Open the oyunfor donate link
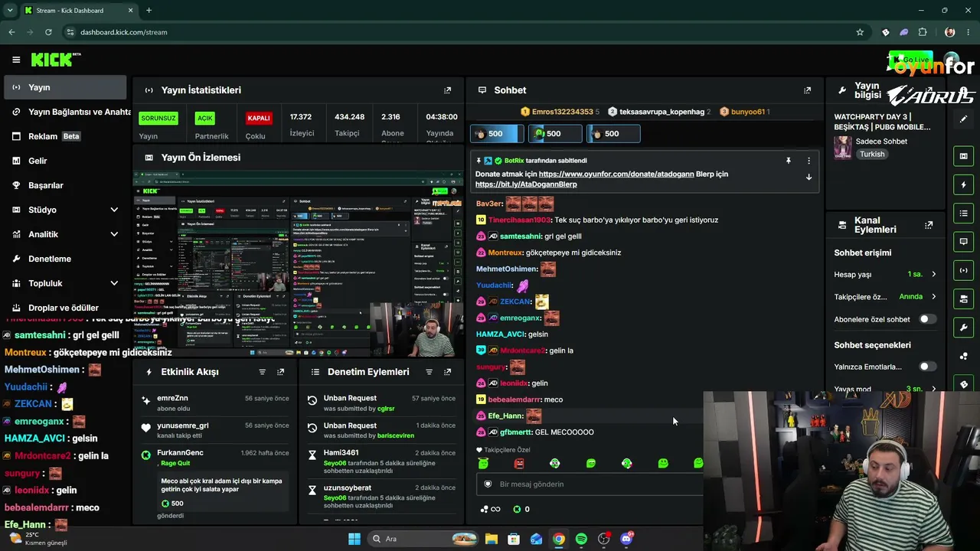Viewport: 980px width, 551px height. point(616,174)
